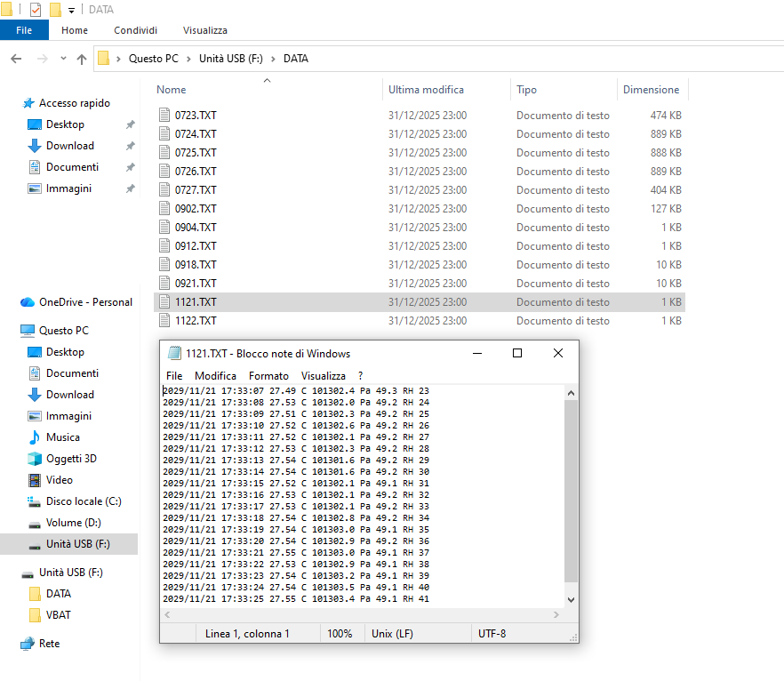Open Notepad's Formato menu
Image resolution: width=784 pixels, height=681 pixels.
click(268, 375)
